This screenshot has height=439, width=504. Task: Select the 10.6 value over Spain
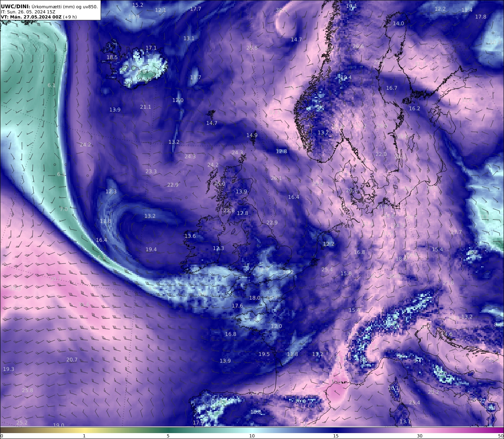coord(256,412)
